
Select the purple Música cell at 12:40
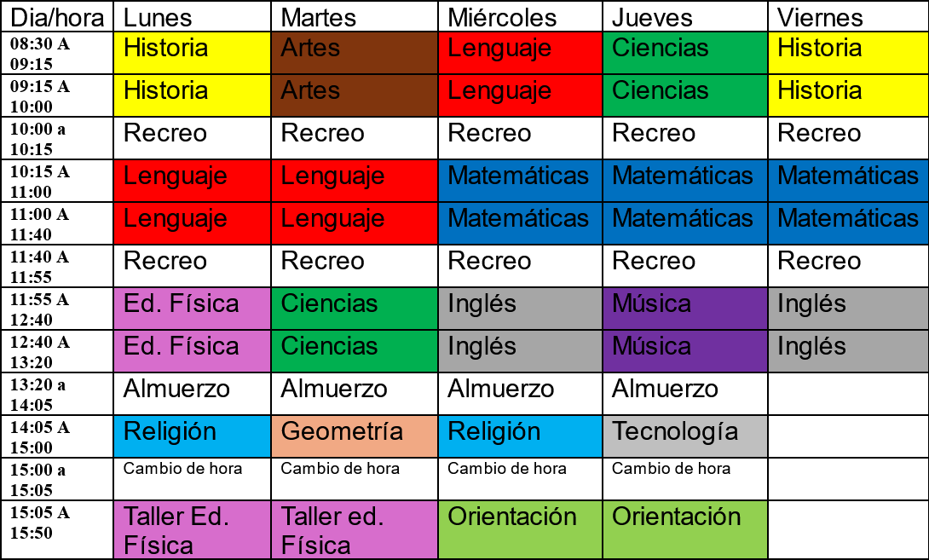685,351
